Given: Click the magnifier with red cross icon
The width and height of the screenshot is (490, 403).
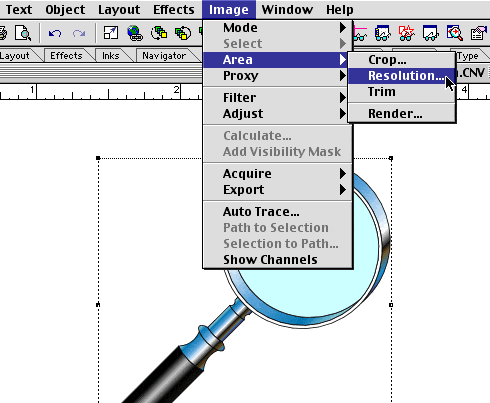Looking at the screenshot, I should pos(454,33).
